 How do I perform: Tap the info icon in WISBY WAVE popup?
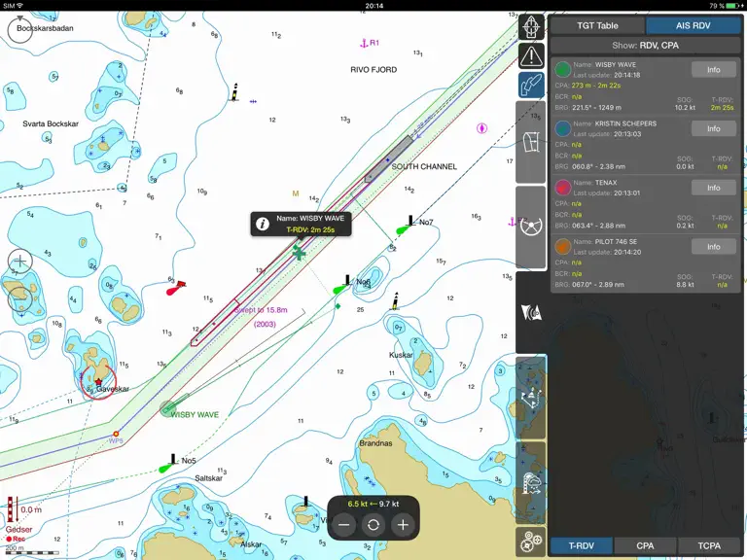click(x=263, y=224)
